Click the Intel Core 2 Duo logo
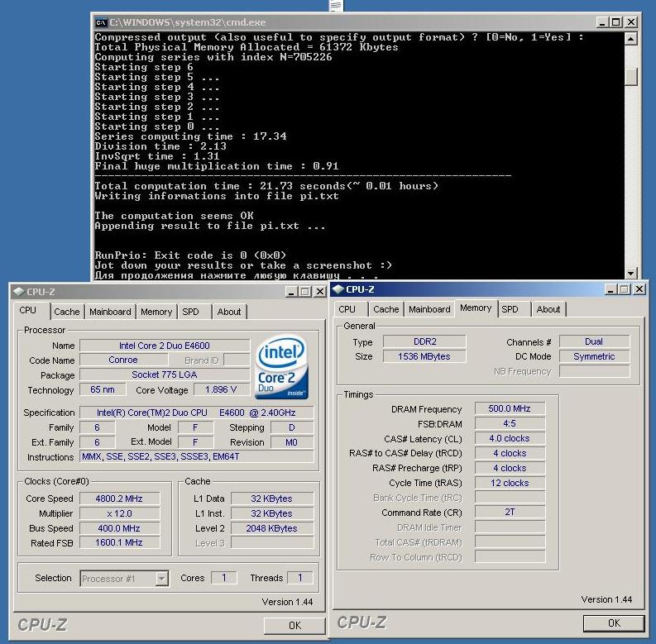Viewport: 656px width, 644px height. [x=282, y=367]
